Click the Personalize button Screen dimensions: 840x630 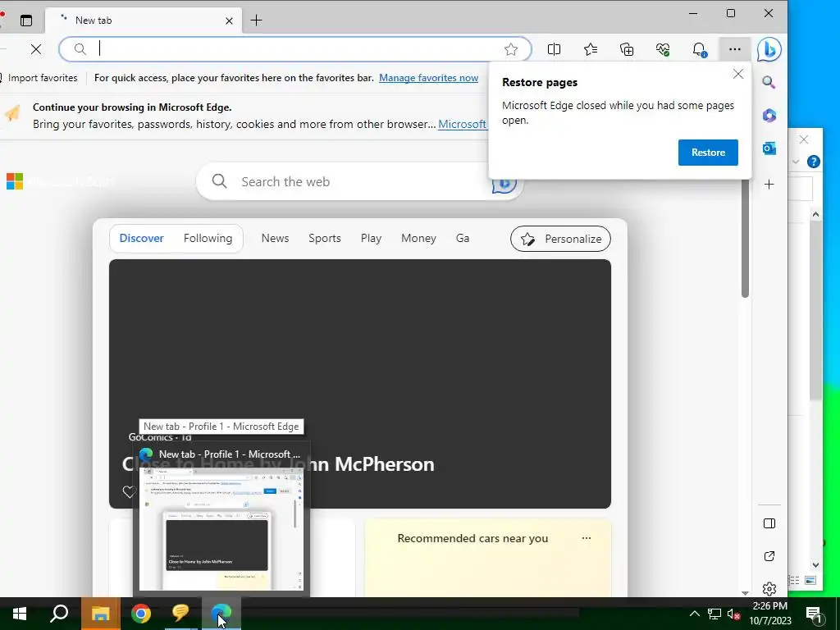pos(560,239)
